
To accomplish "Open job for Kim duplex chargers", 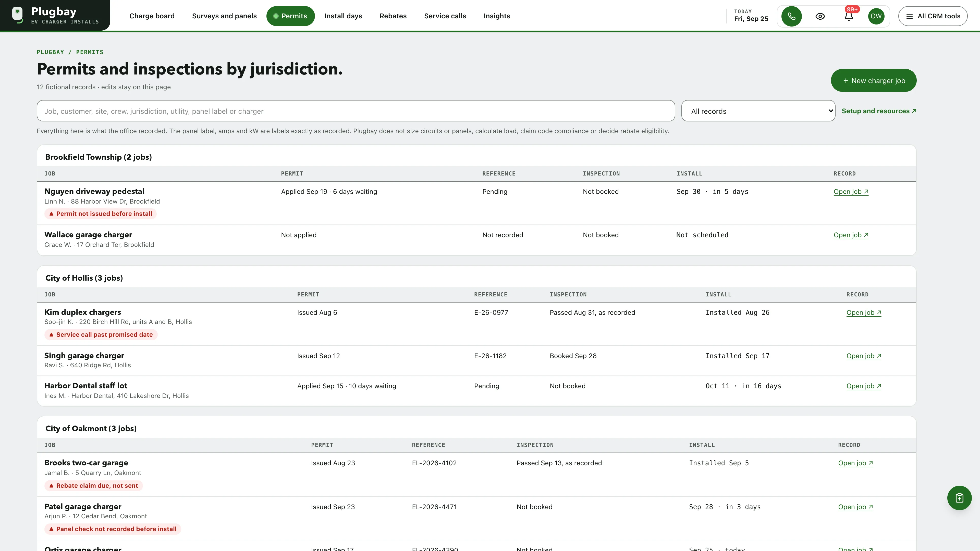I will (864, 312).
